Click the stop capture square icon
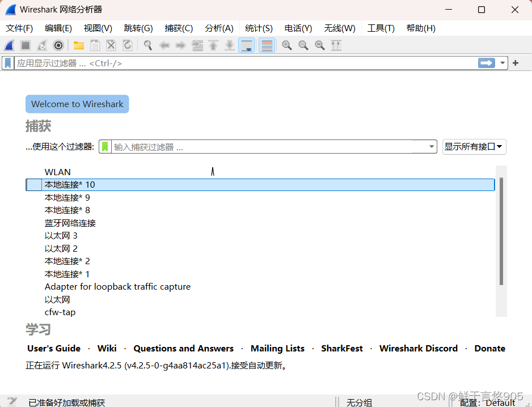Image resolution: width=532 pixels, height=407 pixels. click(26, 45)
